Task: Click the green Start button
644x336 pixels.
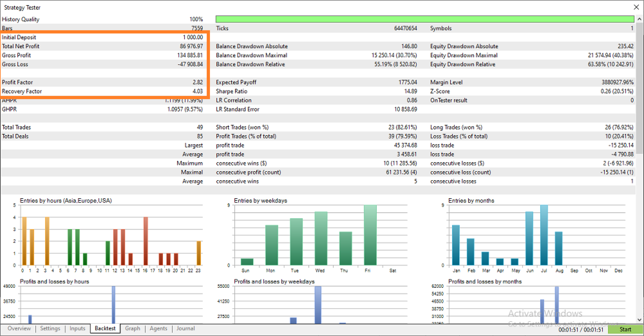Action: (625, 330)
